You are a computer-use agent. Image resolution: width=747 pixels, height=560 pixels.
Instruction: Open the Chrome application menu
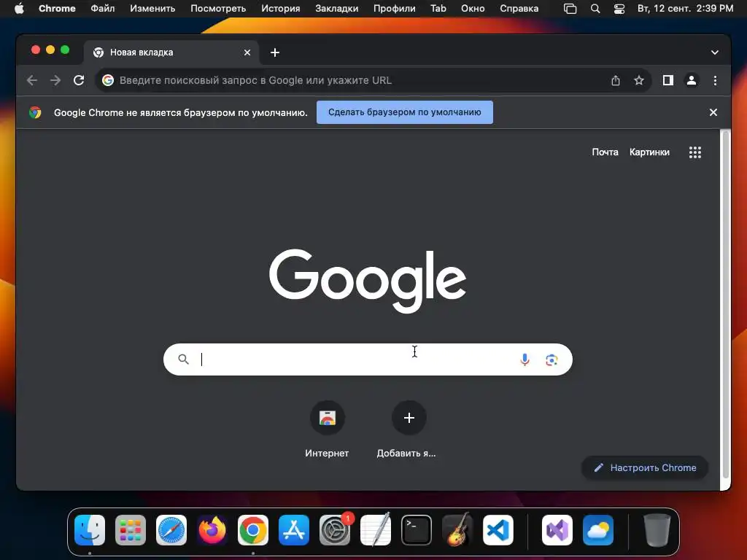pos(57,9)
